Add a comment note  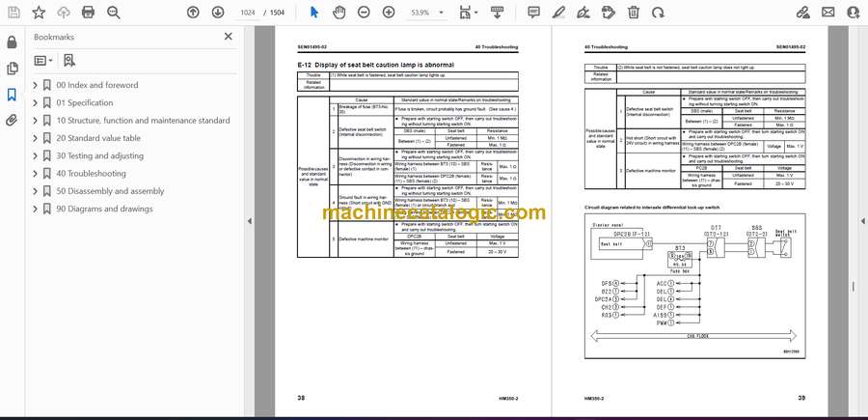point(533,13)
